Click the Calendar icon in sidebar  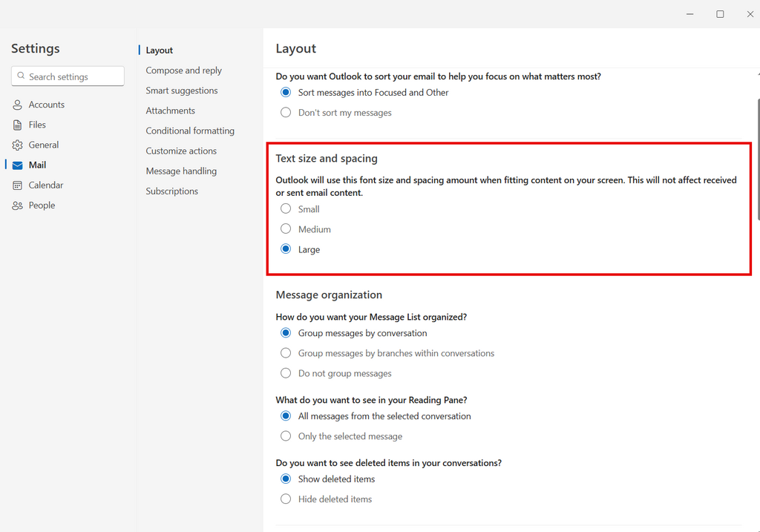18,185
